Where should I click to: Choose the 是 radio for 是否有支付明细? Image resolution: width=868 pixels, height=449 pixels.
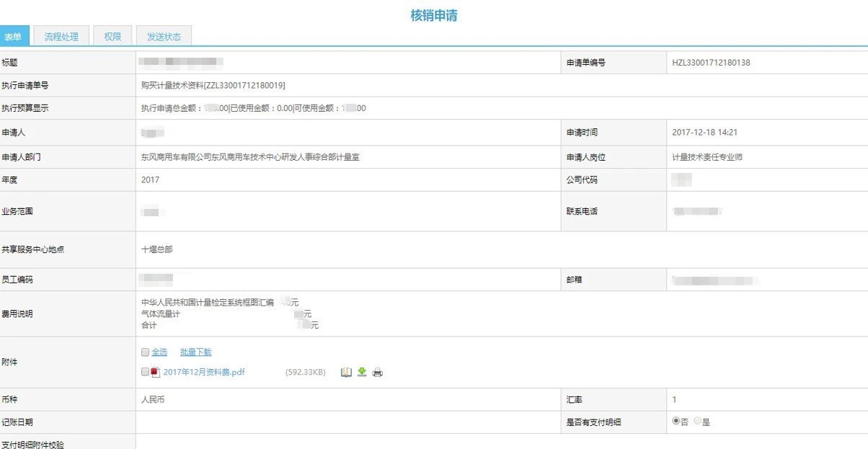coord(697,422)
